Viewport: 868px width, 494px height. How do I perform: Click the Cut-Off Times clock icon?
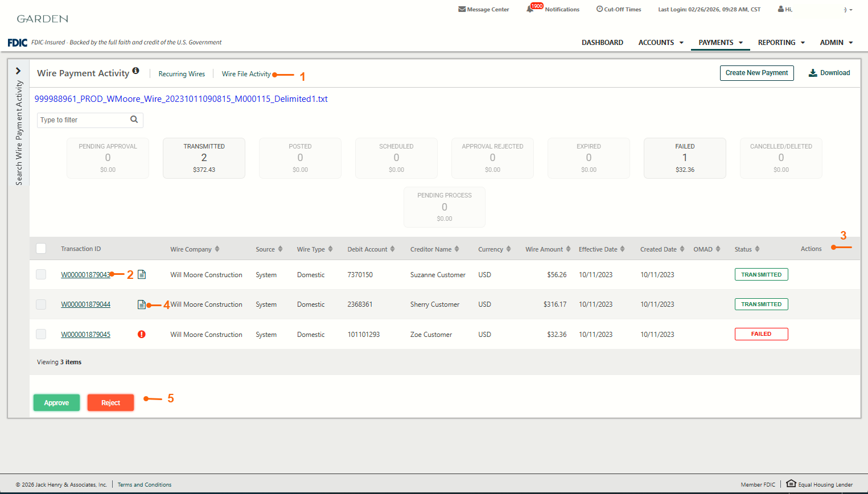pos(599,9)
